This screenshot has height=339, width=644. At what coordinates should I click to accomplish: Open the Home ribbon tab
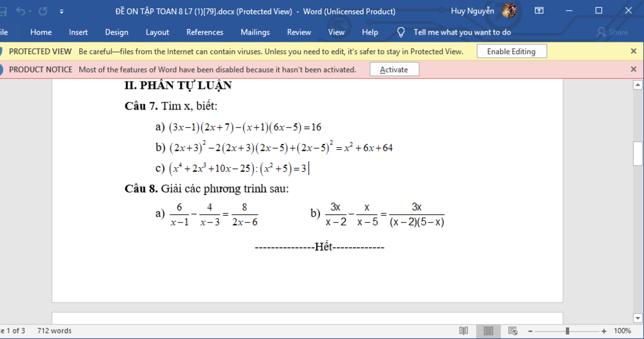coord(41,32)
